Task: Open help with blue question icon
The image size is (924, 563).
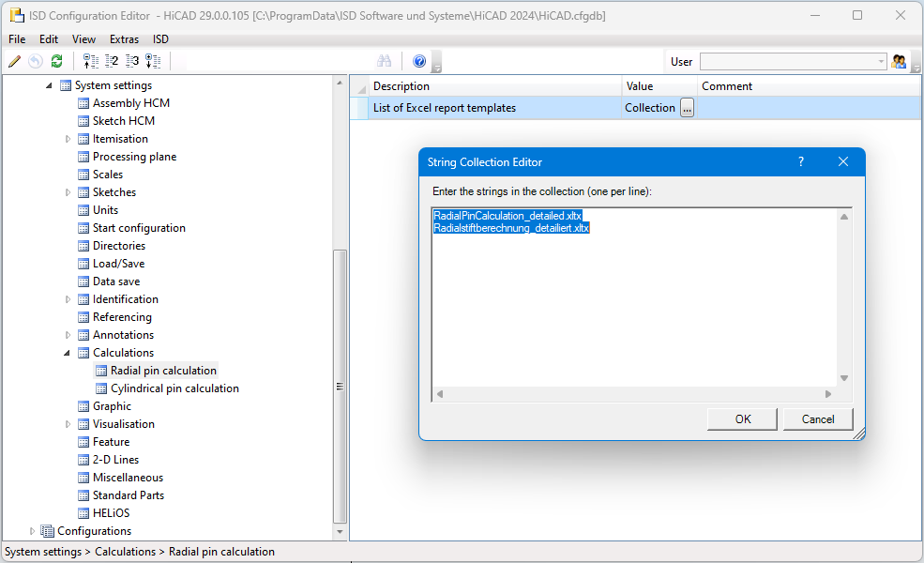Action: tap(419, 61)
